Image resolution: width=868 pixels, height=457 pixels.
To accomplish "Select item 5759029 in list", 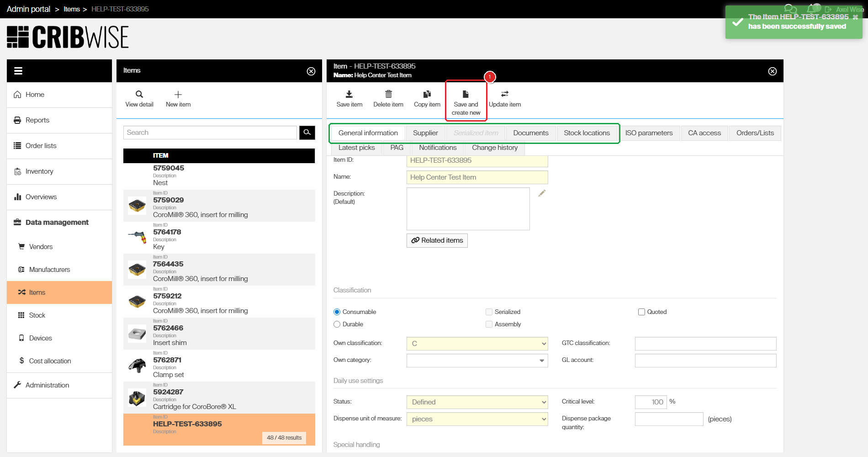I will [219, 206].
